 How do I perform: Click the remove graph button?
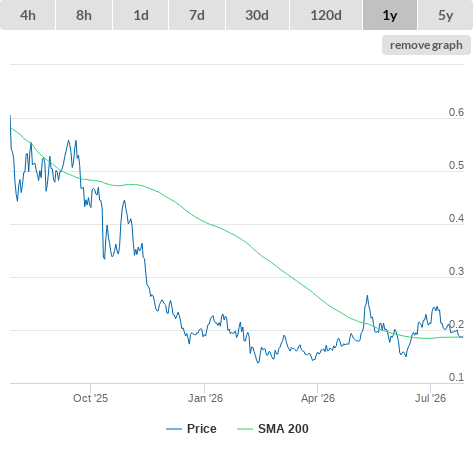pos(426,45)
